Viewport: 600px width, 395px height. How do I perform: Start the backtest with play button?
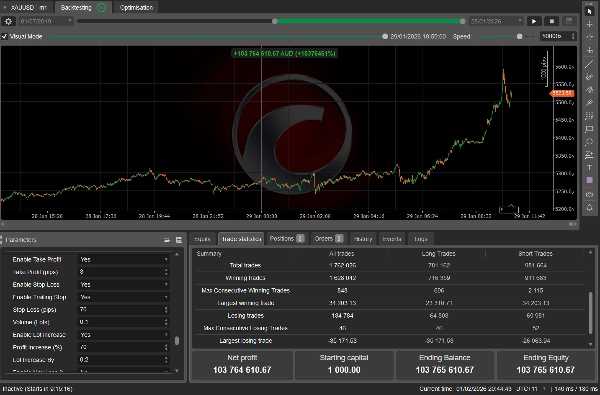[534, 21]
